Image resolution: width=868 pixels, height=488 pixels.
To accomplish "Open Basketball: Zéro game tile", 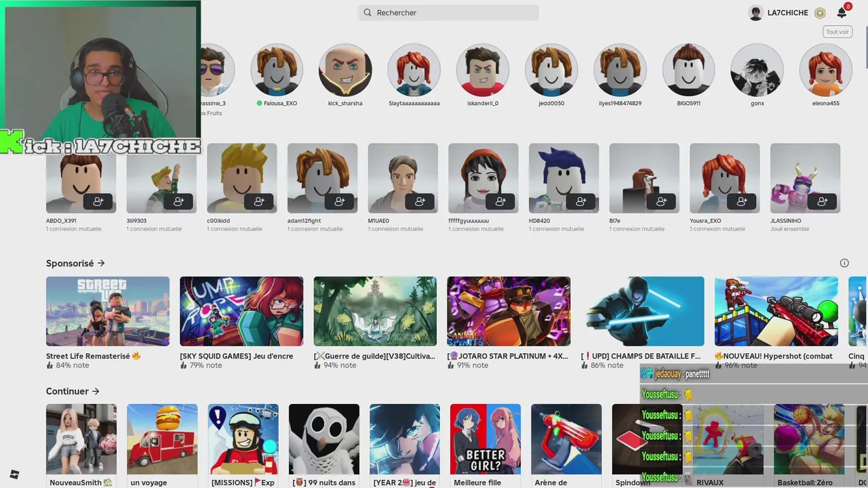I will [809, 439].
